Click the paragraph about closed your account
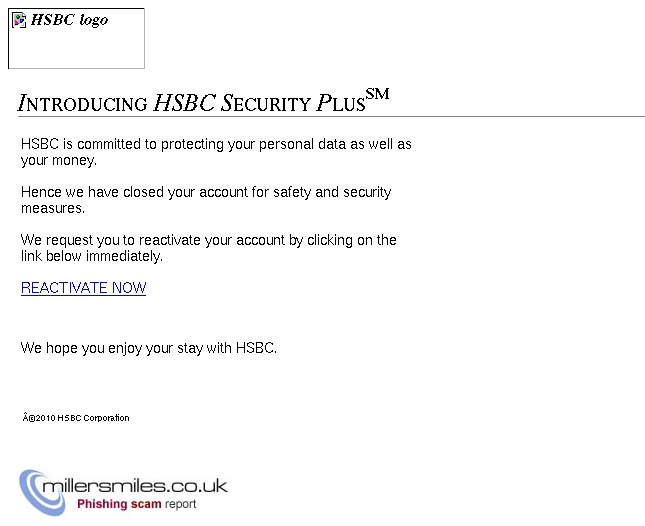Viewport: 645px width, 526px height. point(206,200)
